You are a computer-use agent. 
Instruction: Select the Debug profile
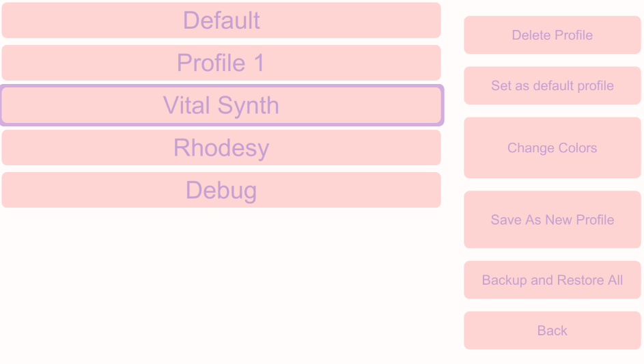(221, 190)
